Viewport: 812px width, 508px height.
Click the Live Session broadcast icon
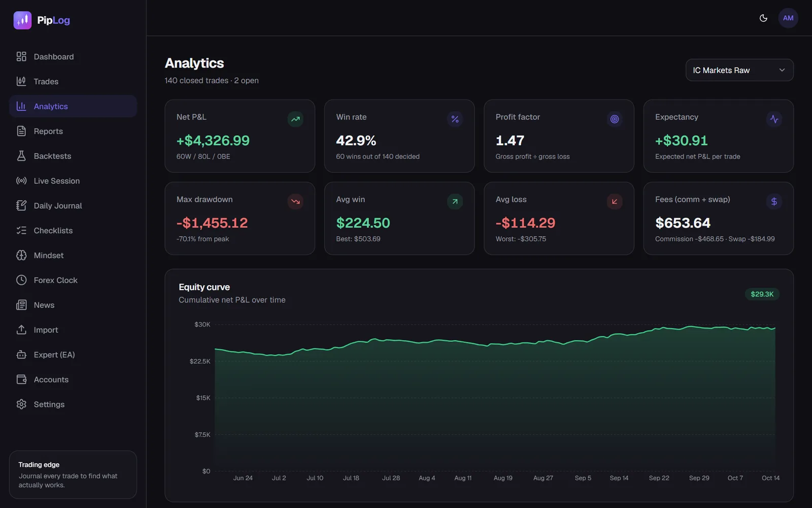(21, 181)
